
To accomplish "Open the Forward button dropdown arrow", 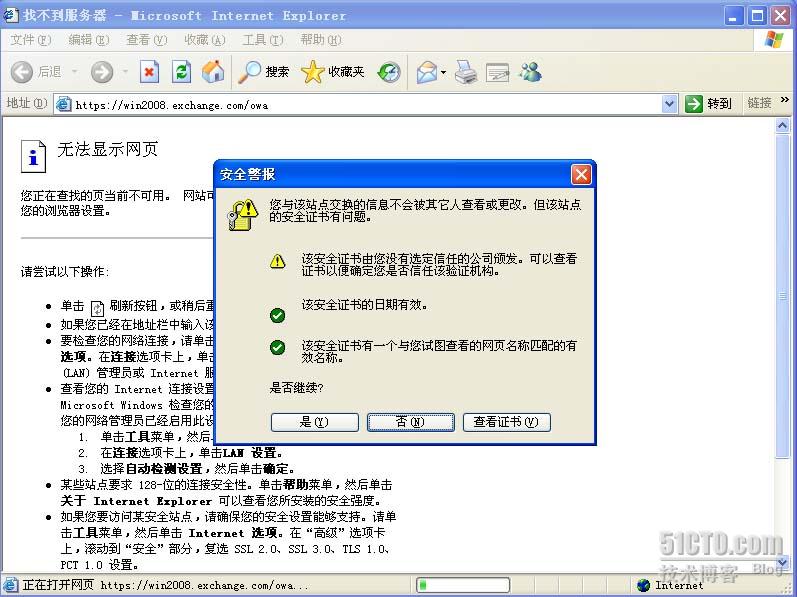I will [x=125, y=72].
